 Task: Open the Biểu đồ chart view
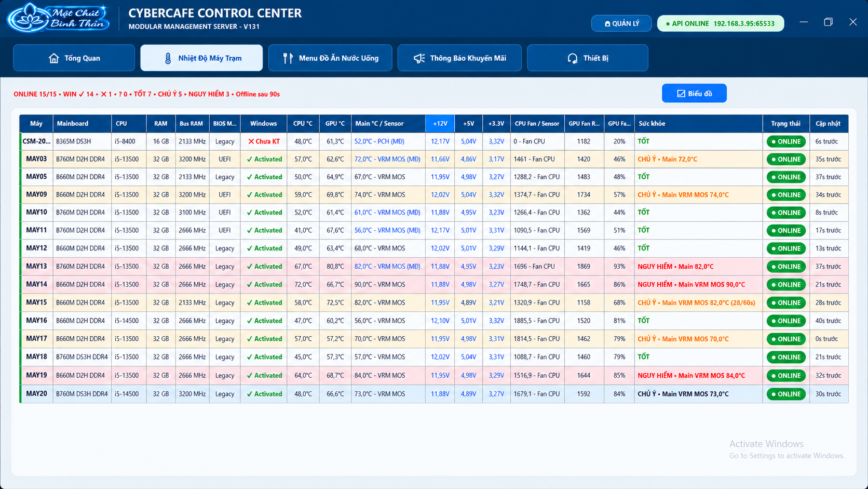click(694, 94)
